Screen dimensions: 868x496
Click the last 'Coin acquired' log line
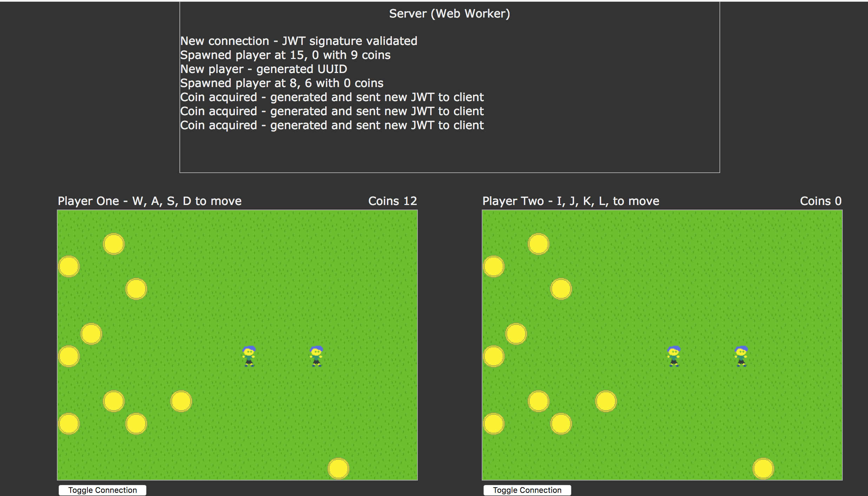click(x=332, y=125)
